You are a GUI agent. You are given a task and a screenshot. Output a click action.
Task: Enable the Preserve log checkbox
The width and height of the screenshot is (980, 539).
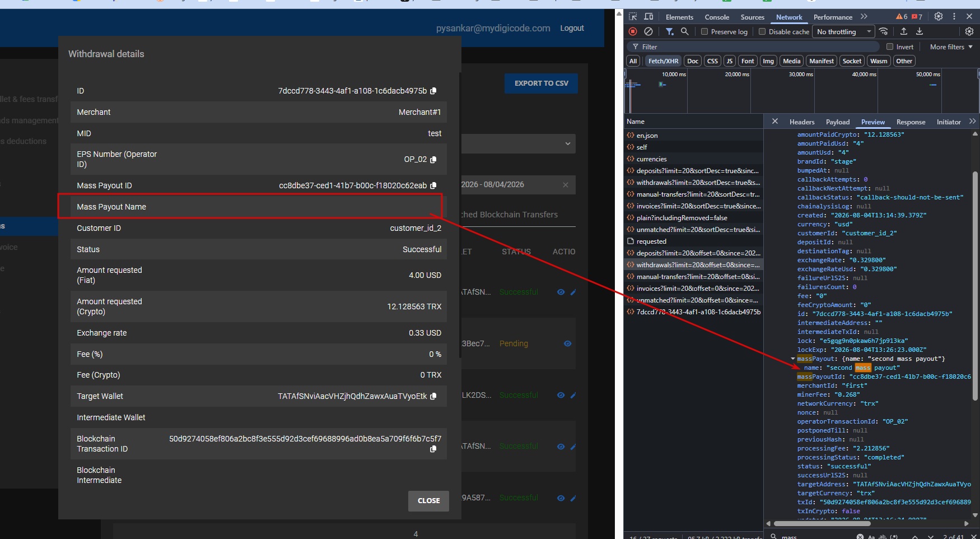pos(704,32)
